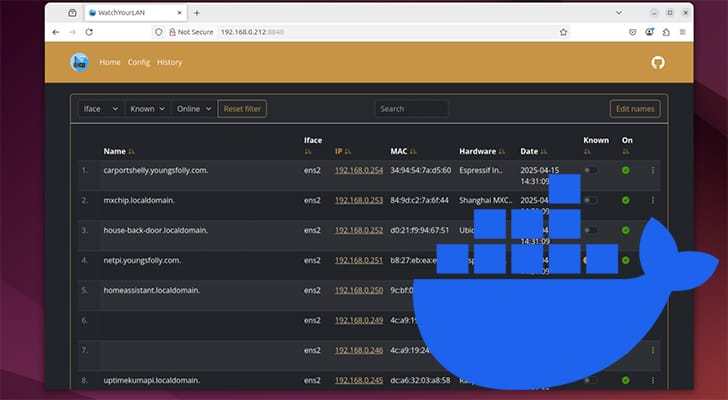Open the GitHub repository icon
Screen dimensions: 728x400
657,62
